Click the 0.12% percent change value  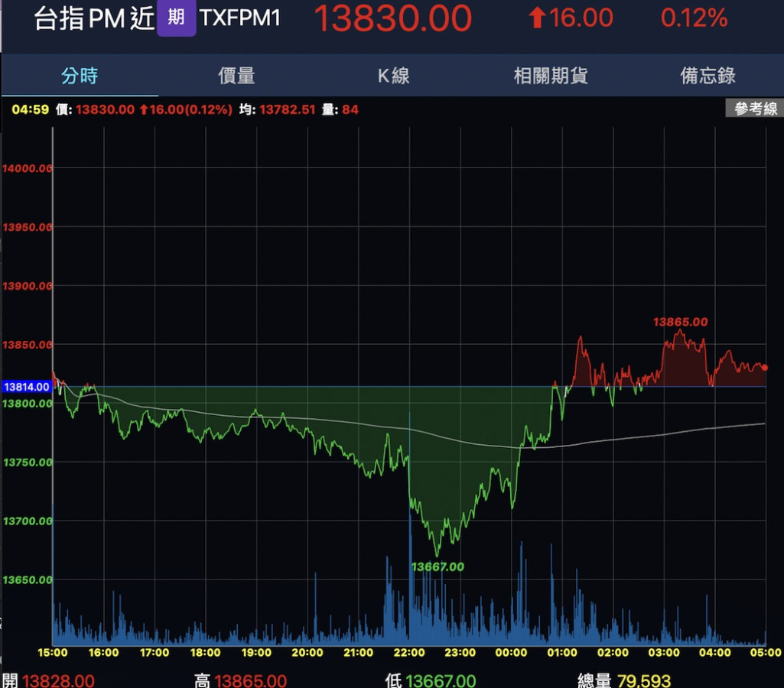coord(694,18)
